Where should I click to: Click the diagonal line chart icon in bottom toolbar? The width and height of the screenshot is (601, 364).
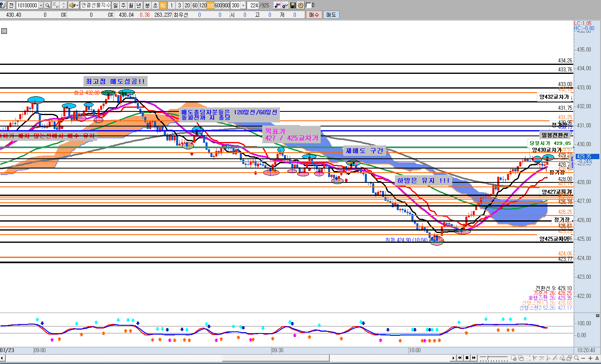[x=555, y=358]
